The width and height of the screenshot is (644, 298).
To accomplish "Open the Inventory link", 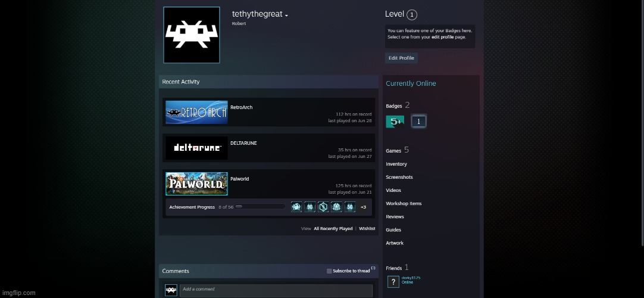I will tap(396, 164).
